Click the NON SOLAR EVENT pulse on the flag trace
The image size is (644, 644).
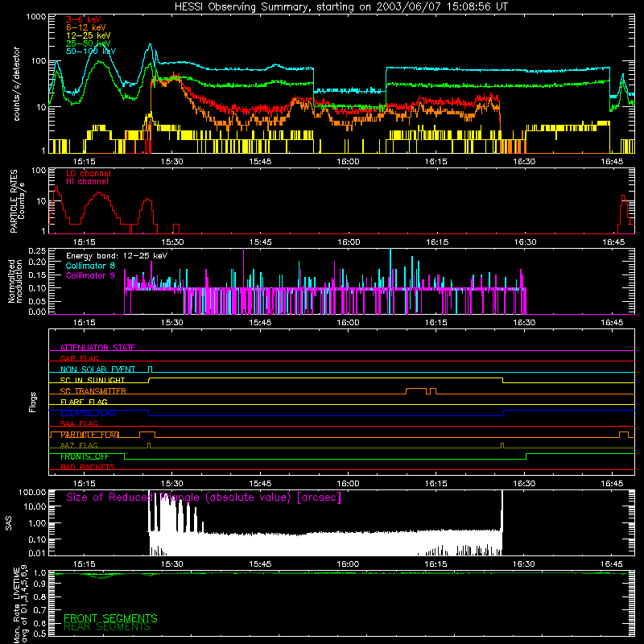coord(150,369)
